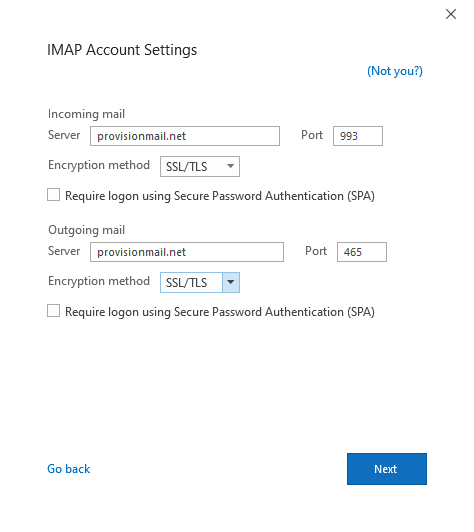This screenshot has height=532, width=474.
Task: Focus the outgoing mail server field
Action: [x=187, y=252]
